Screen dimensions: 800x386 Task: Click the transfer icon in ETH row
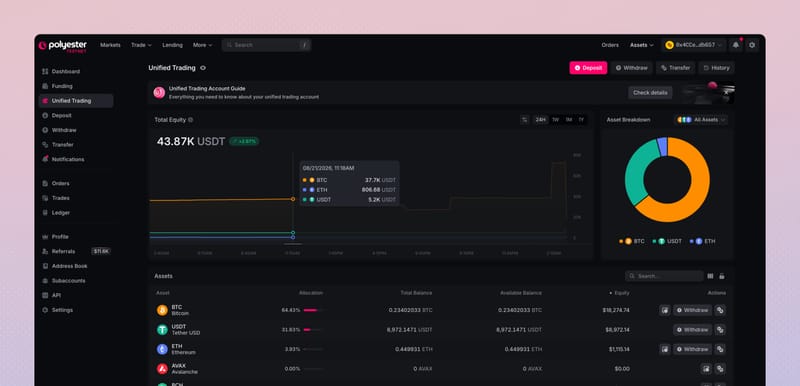coord(720,349)
